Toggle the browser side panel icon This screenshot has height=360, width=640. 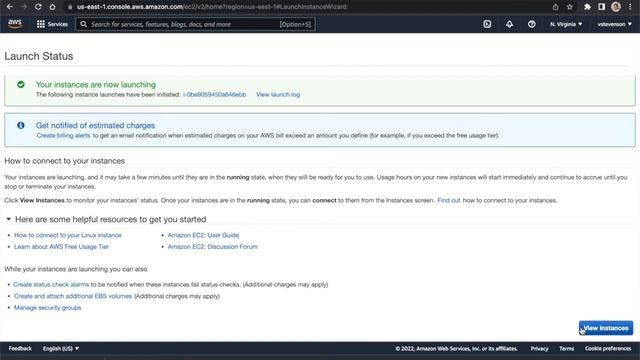tap(601, 7)
